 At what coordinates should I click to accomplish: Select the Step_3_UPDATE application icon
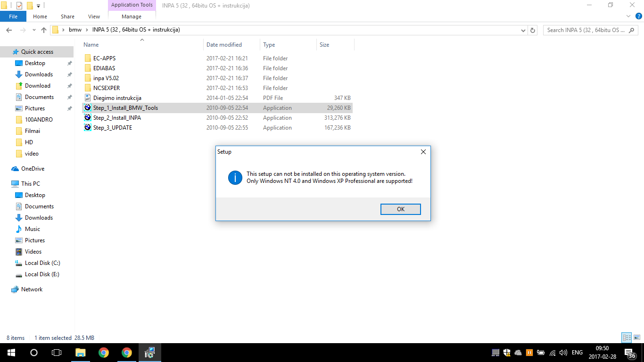pyautogui.click(x=88, y=128)
